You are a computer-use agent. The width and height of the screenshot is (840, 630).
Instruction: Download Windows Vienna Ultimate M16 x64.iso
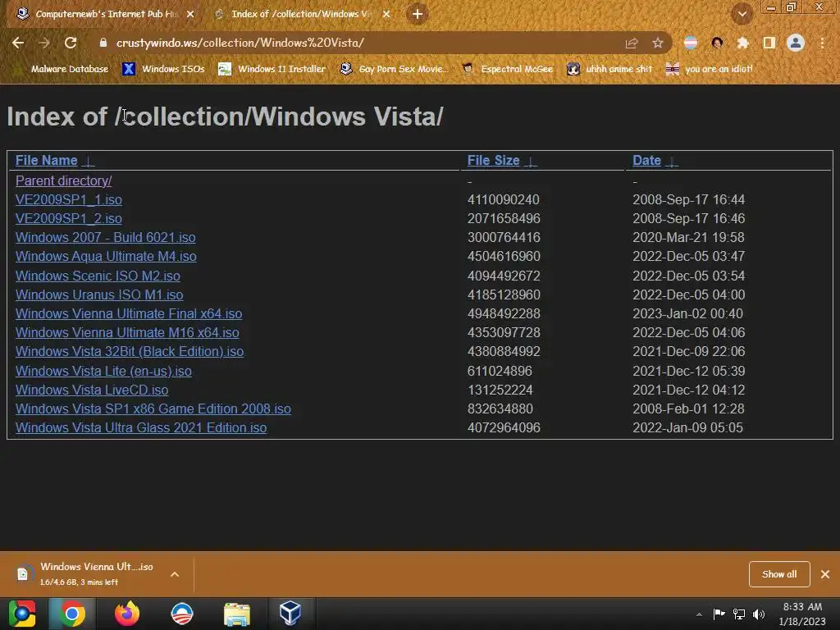click(127, 333)
